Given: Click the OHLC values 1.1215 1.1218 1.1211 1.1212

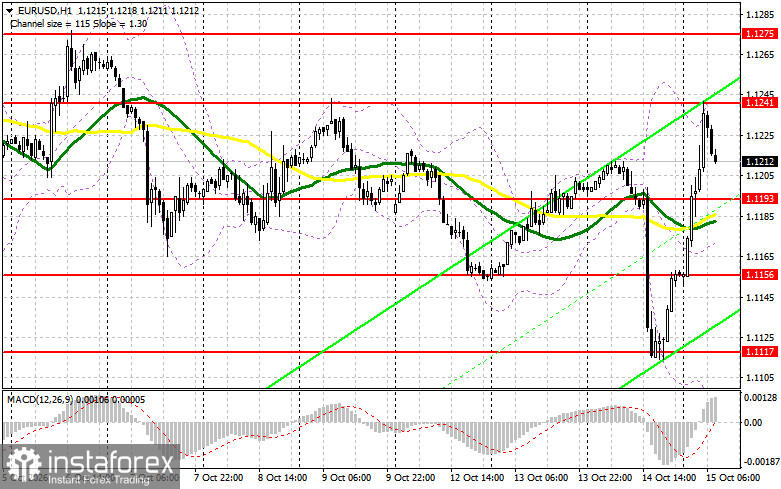Looking at the screenshot, I should pos(138,10).
